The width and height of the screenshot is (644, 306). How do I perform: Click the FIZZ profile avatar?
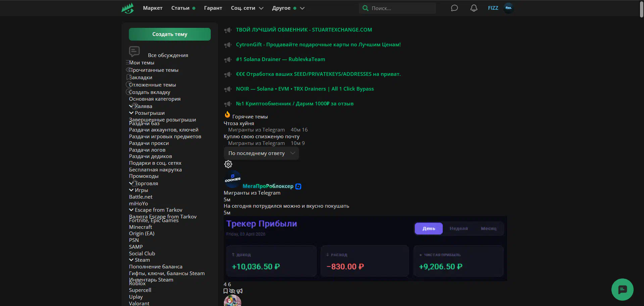pyautogui.click(x=508, y=8)
